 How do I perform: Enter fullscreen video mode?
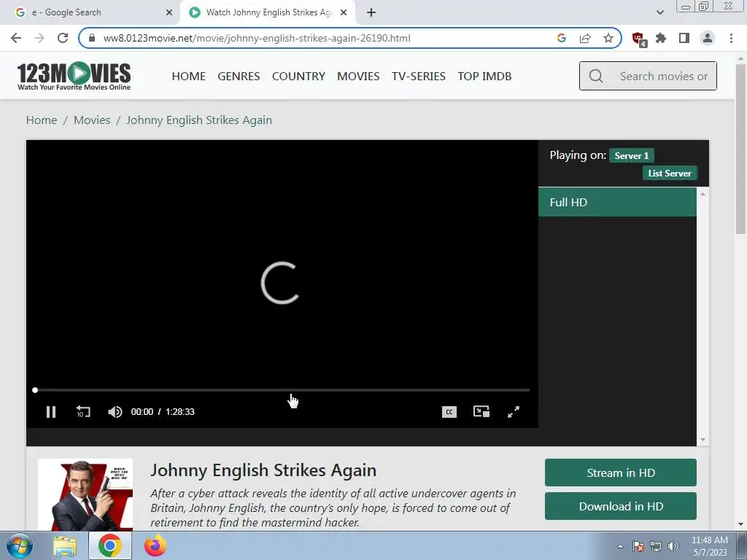(514, 412)
